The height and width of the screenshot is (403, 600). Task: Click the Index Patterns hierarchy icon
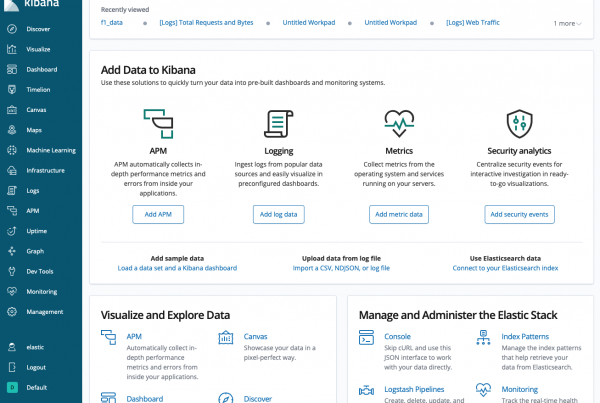click(x=483, y=338)
